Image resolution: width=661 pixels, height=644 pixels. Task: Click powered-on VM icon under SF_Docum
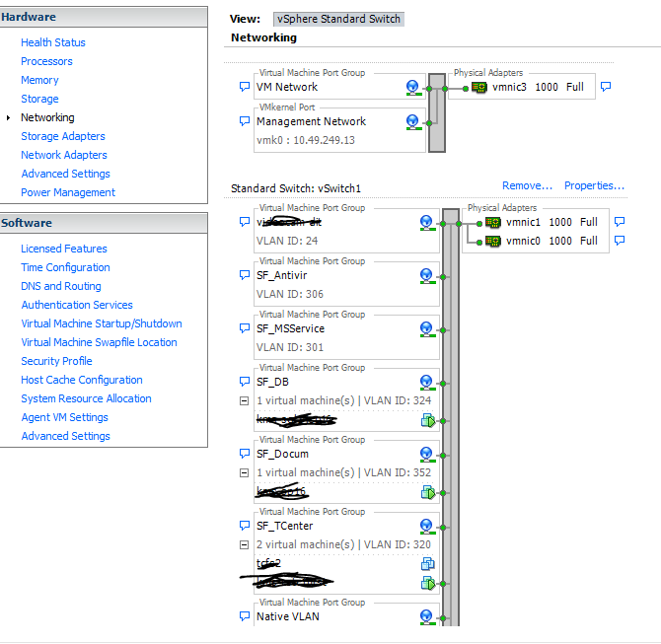tap(428, 492)
